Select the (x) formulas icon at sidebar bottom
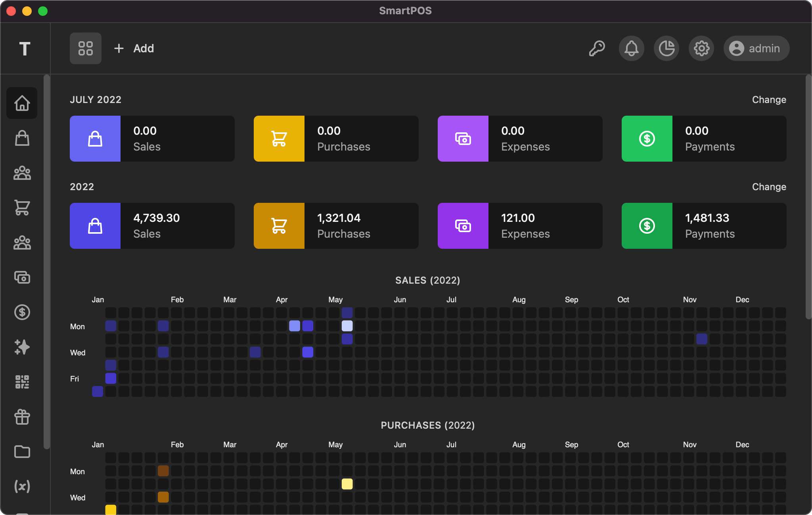This screenshot has height=515, width=812. click(x=22, y=487)
